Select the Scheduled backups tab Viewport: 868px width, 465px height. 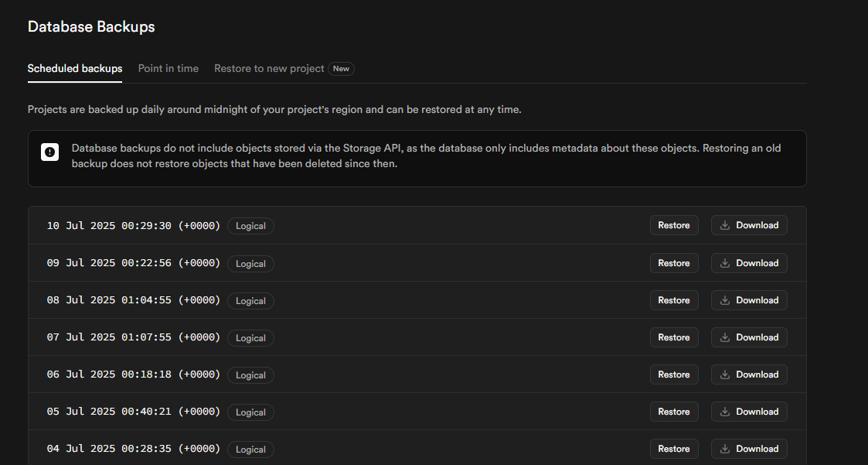point(75,68)
